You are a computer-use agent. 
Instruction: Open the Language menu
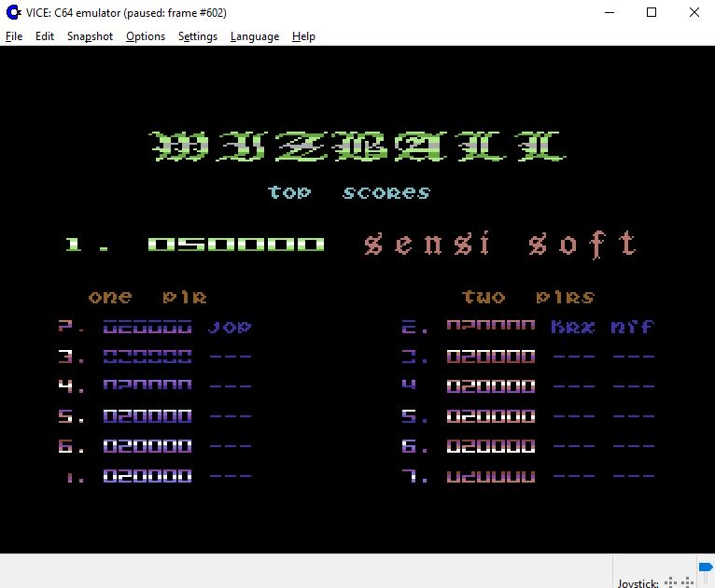[x=255, y=36]
